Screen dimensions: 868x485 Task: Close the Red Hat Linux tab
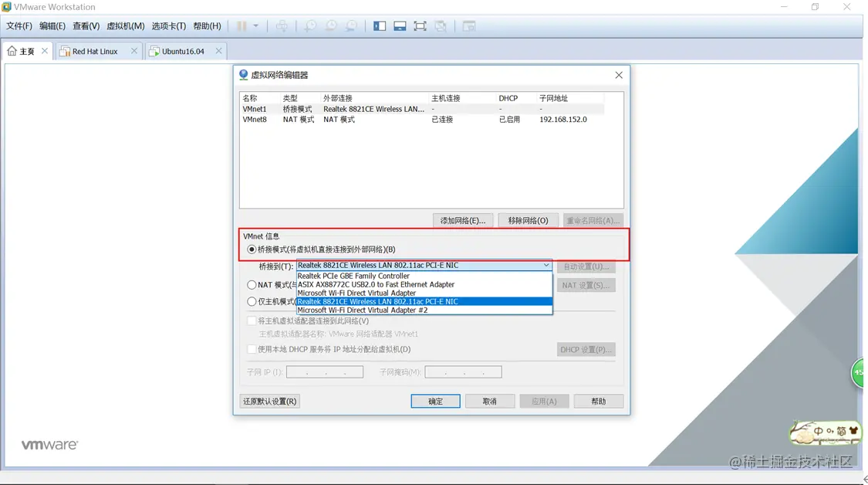pos(134,51)
